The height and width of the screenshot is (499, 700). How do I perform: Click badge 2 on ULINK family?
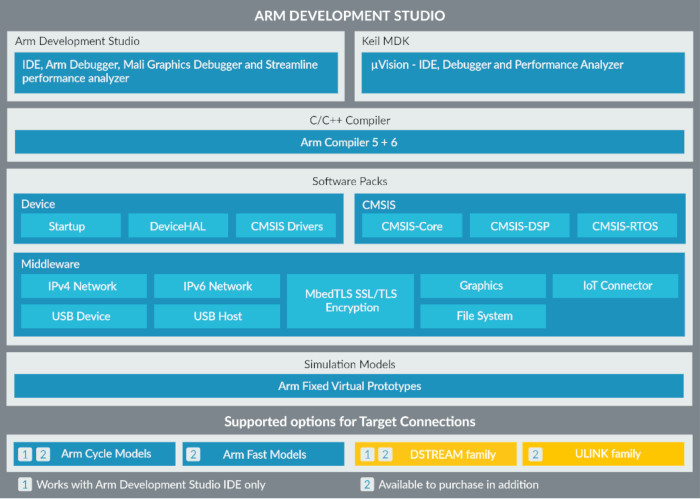click(535, 454)
